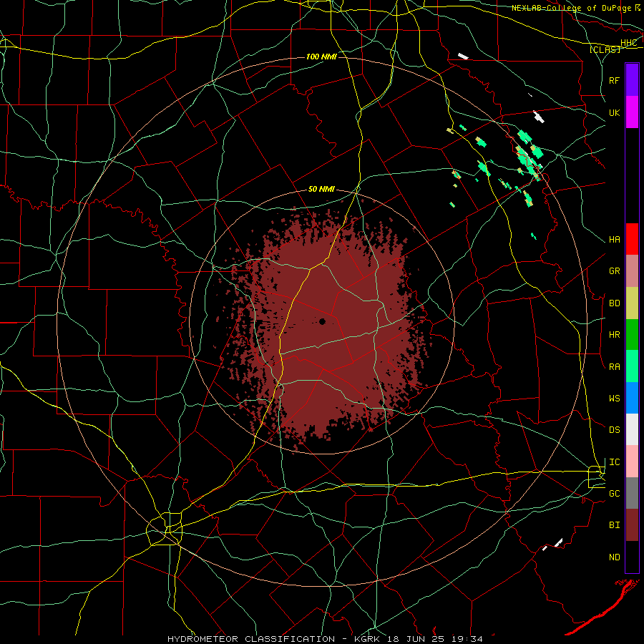Click the WS legend label

[614, 399]
